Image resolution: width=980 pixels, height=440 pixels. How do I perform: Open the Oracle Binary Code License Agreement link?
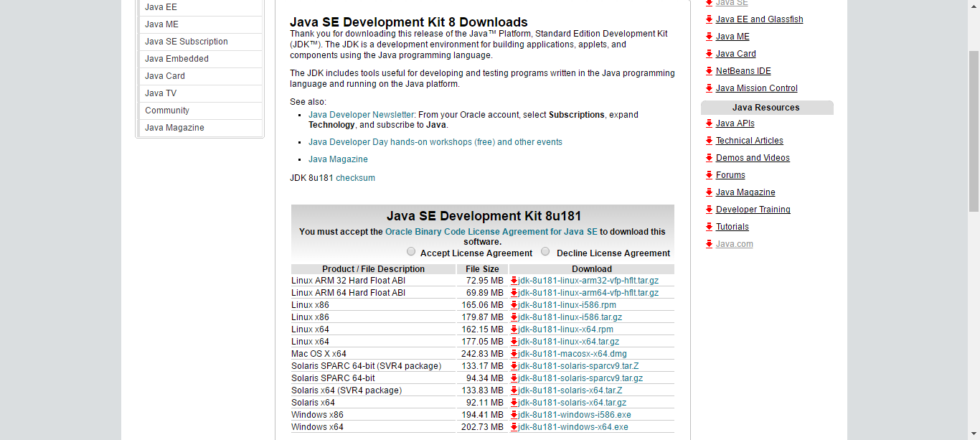(491, 232)
